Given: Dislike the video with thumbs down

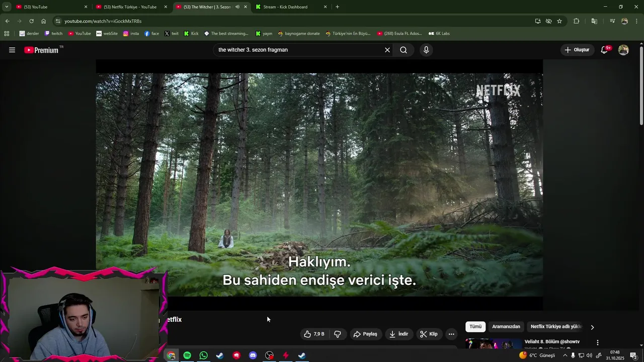Looking at the screenshot, I should (x=338, y=334).
